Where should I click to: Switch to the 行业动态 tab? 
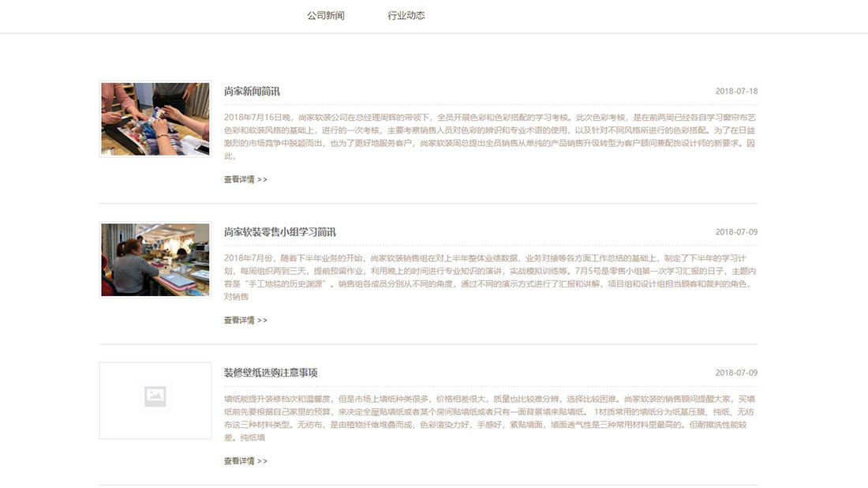coord(405,15)
